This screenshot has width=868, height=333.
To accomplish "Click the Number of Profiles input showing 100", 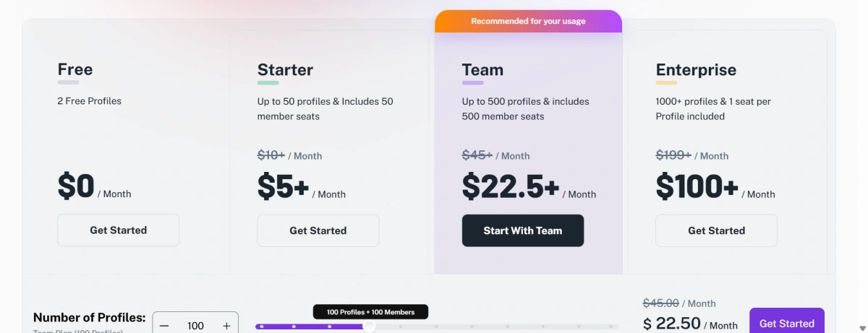I will point(195,326).
